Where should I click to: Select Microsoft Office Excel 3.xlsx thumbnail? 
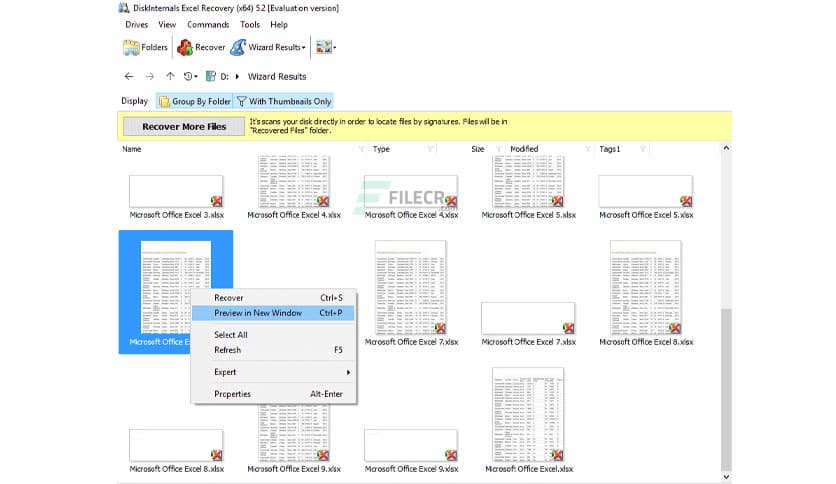pos(176,192)
